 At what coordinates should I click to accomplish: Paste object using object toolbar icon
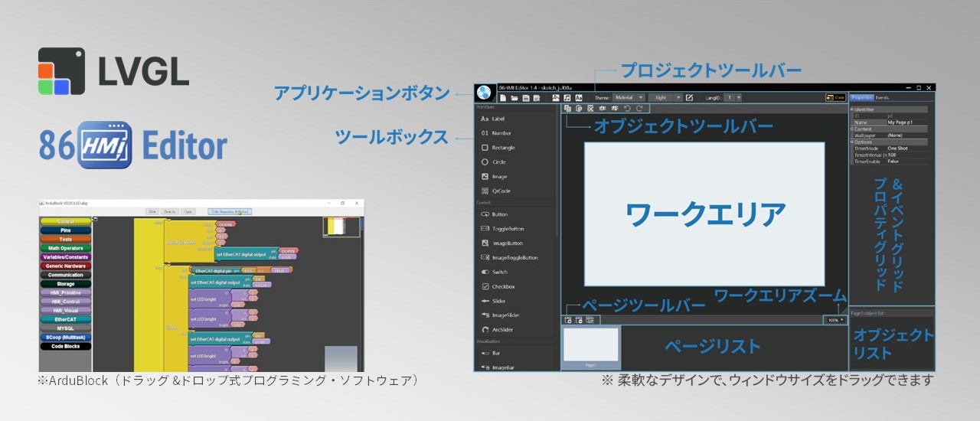click(x=579, y=109)
